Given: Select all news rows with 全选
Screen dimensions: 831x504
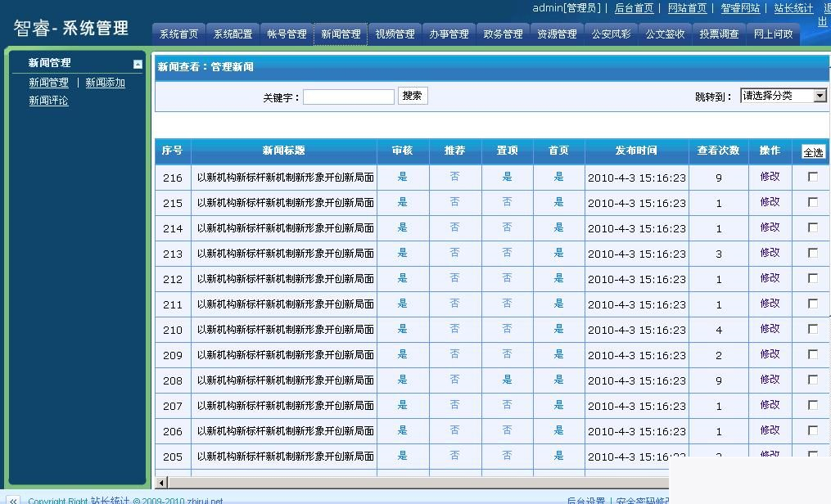Looking at the screenshot, I should click(815, 151).
